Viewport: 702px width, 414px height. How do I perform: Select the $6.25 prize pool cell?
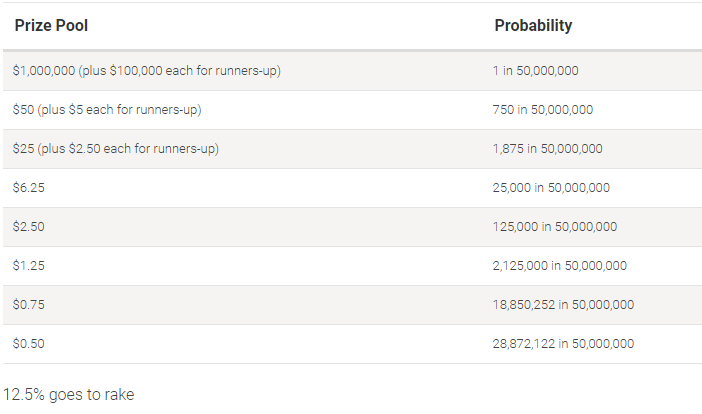[29, 188]
